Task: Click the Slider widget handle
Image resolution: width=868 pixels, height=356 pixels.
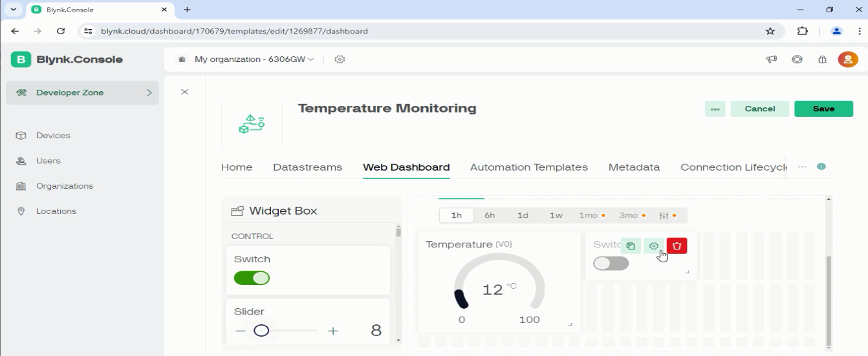Action: pos(261,331)
